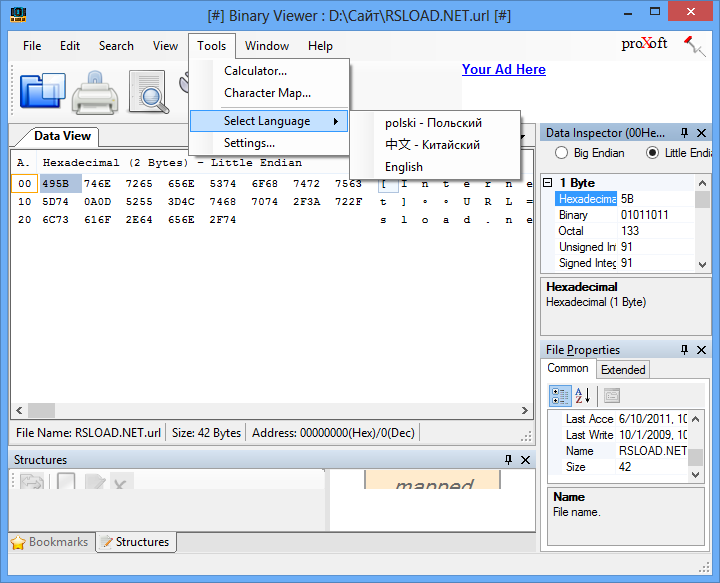Select the Little Endian radio button
The width and height of the screenshot is (720, 583).
[652, 152]
